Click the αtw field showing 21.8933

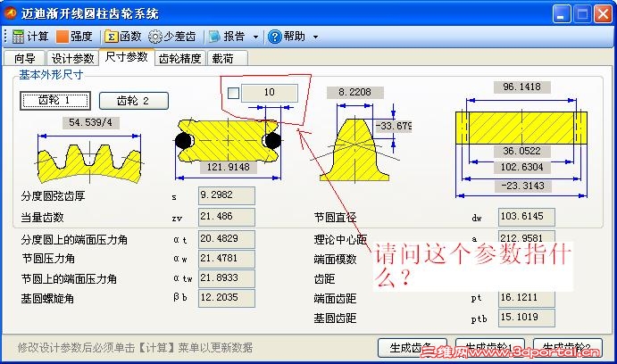click(x=227, y=278)
